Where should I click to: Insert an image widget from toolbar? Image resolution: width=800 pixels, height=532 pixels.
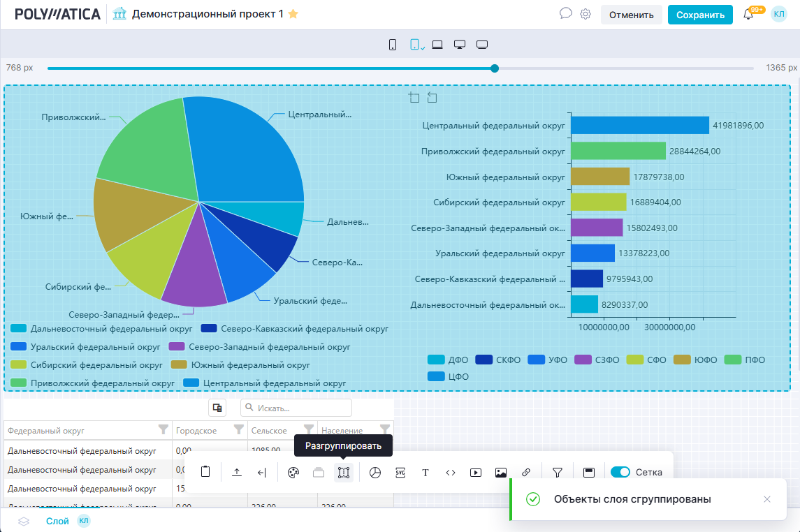[500, 473]
